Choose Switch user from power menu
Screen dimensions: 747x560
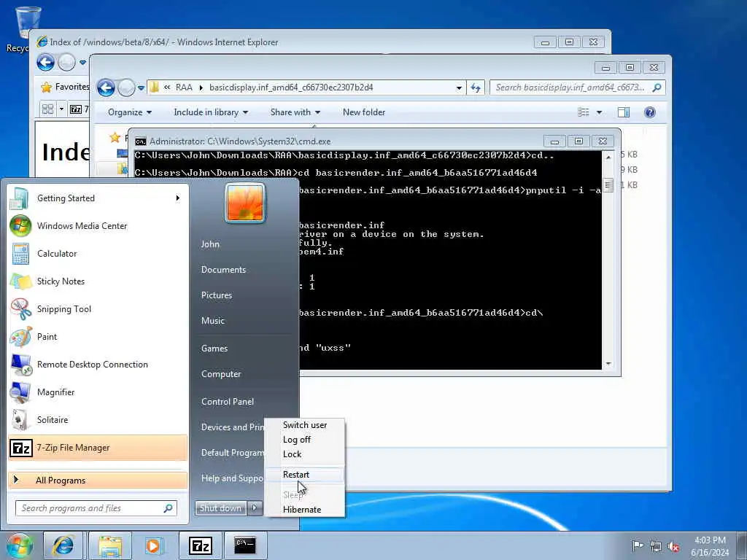click(x=305, y=425)
